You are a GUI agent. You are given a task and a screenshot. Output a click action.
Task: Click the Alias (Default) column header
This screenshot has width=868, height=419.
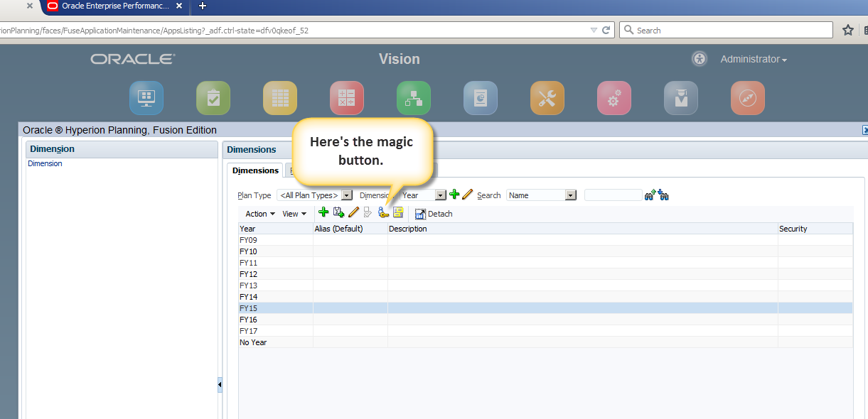coord(350,229)
